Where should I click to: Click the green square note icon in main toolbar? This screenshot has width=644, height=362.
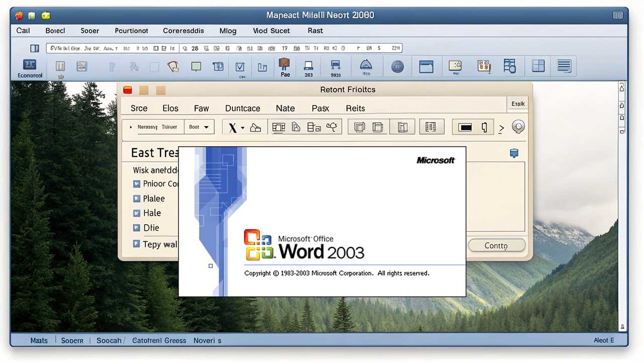196,66
